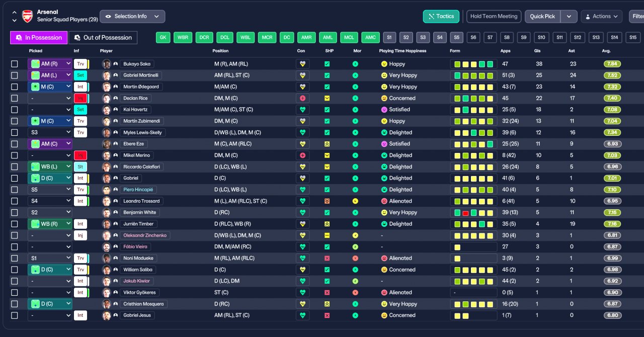644x337 pixels.
Task: Tick the checkbox for Declan Rice
Action: (15, 98)
